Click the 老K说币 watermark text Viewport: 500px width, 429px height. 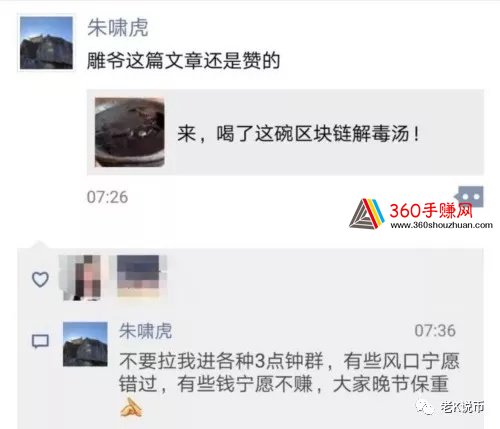(x=462, y=407)
